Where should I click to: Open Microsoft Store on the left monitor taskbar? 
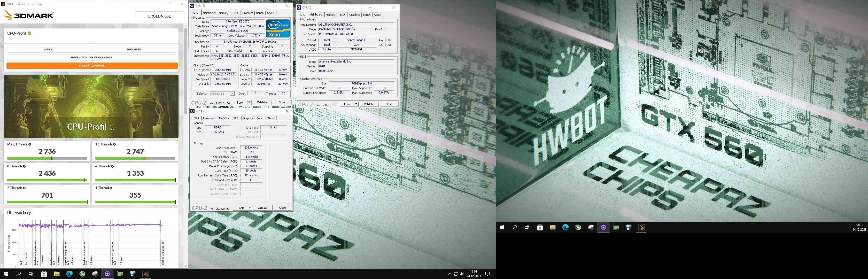[44, 274]
